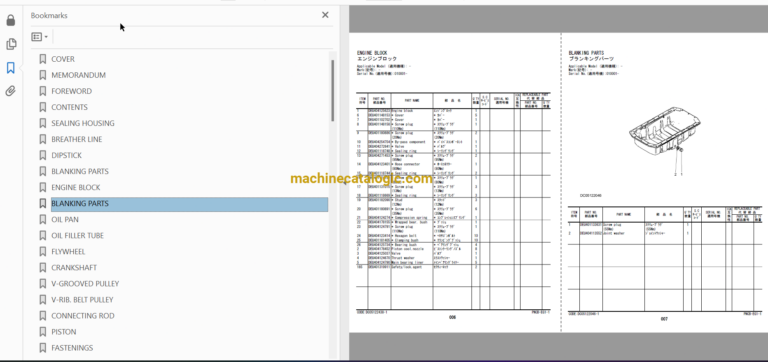Click the bookmark icon beside ENGINE BLOCK
The width and height of the screenshot is (768, 362).
(x=43, y=188)
